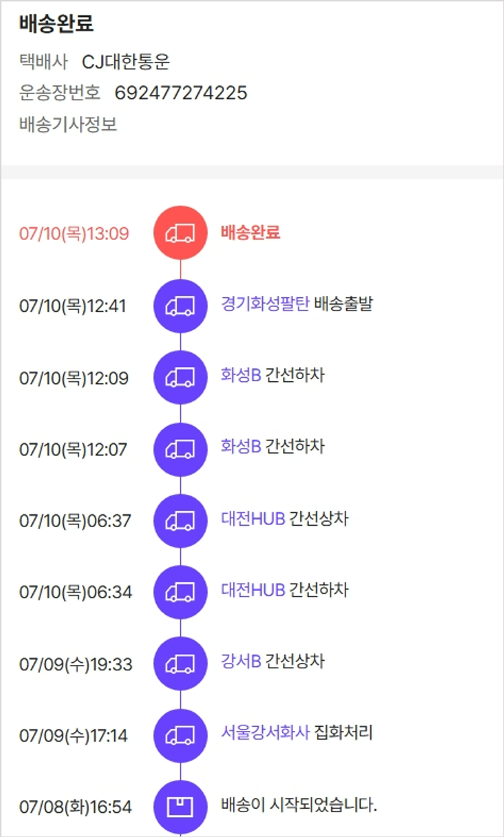This screenshot has height=837, width=504.
Task: Click the red 배송완료 truck icon
Action: [180, 233]
